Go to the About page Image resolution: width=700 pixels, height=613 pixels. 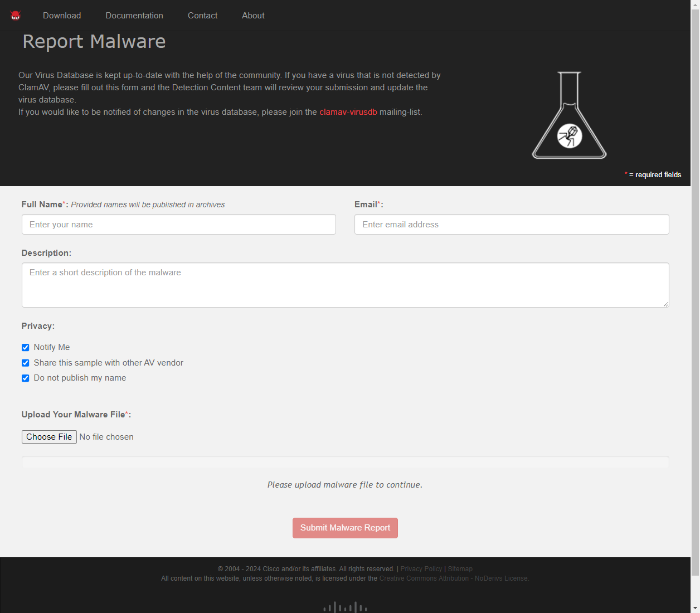pos(253,15)
